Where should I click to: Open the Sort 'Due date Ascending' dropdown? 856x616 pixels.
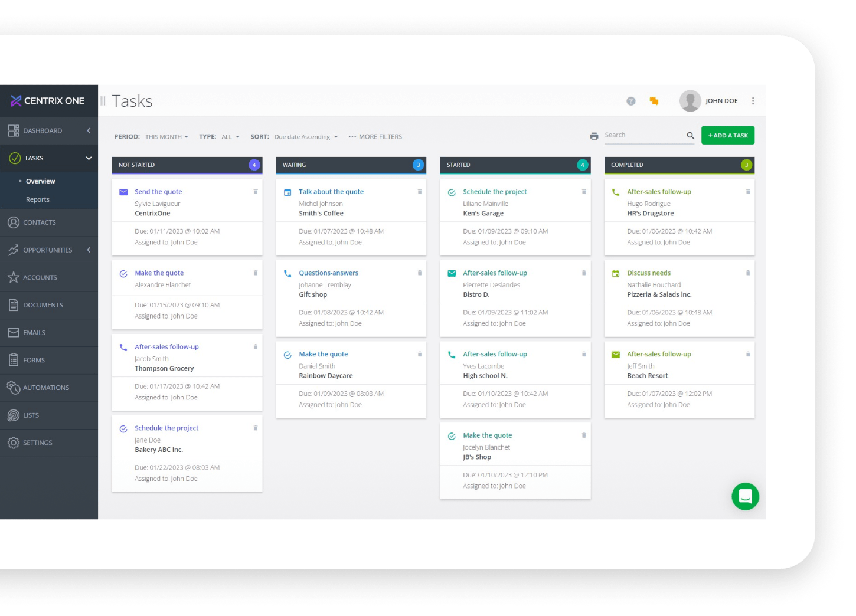[x=305, y=136]
